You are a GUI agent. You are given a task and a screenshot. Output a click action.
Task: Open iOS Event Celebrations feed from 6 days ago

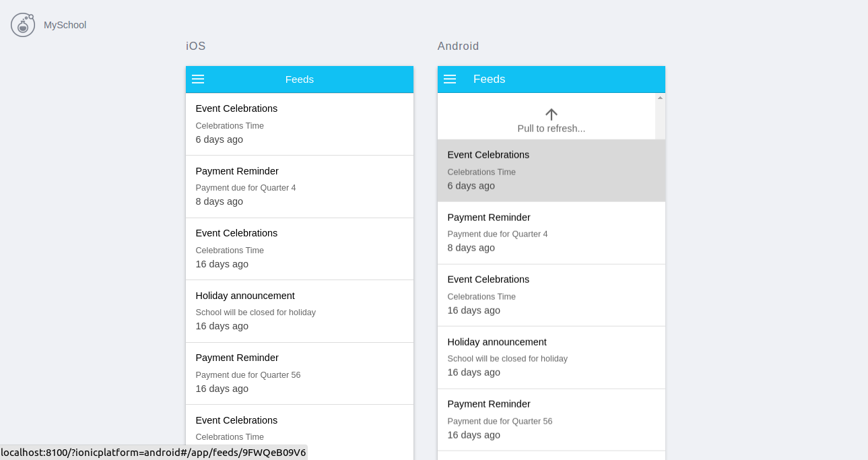click(x=300, y=124)
